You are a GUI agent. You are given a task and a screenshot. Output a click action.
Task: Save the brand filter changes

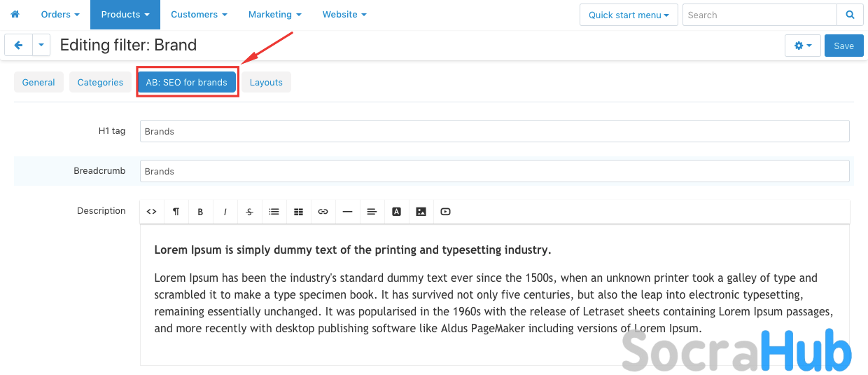pos(843,46)
